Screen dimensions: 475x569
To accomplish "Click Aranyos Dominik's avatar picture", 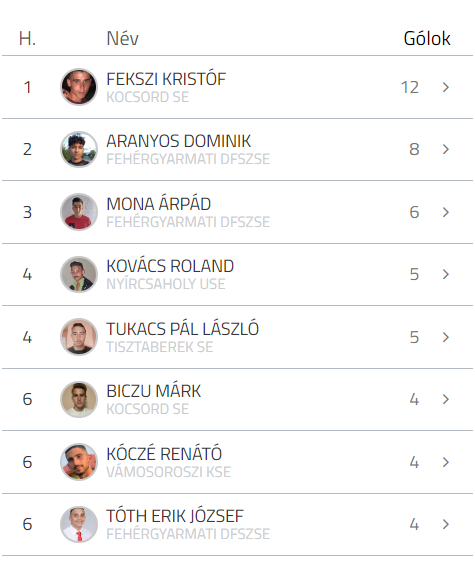I will click(x=79, y=149).
